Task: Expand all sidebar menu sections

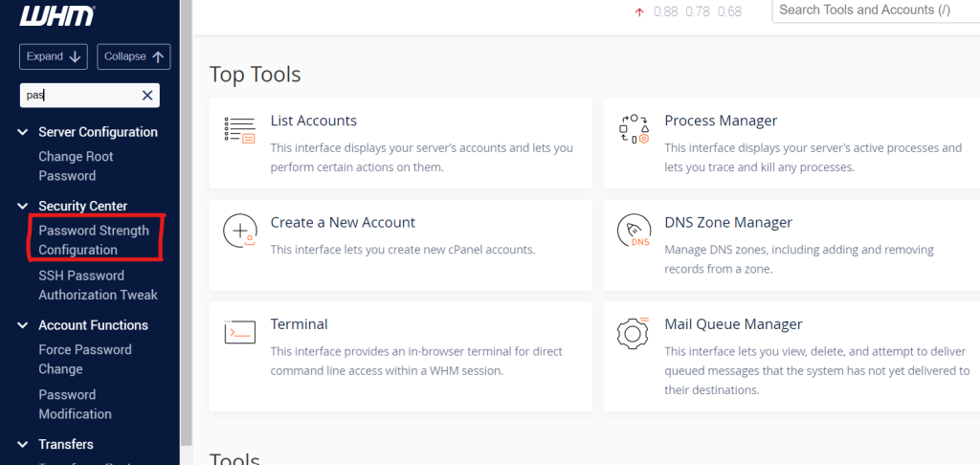Action: (54, 56)
